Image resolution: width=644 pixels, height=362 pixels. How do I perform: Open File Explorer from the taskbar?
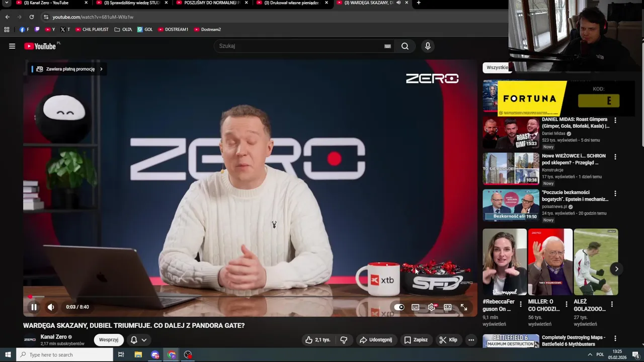138,355
